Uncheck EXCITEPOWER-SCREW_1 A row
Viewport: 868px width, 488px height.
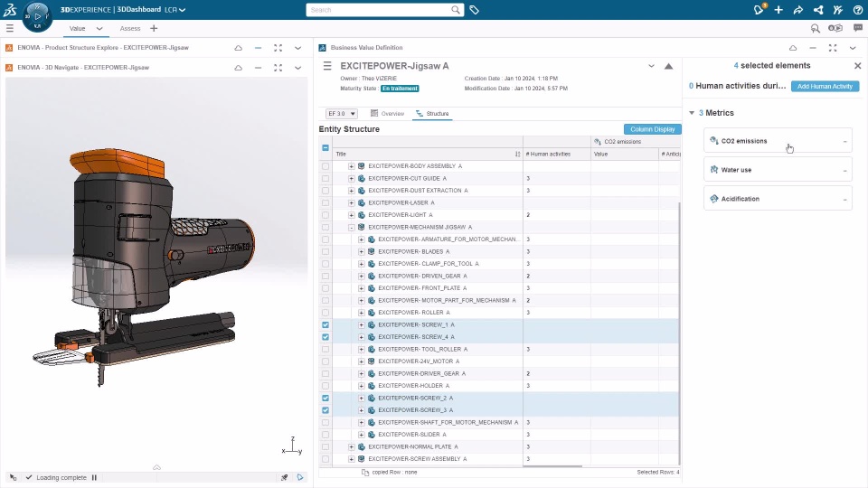[x=325, y=324]
